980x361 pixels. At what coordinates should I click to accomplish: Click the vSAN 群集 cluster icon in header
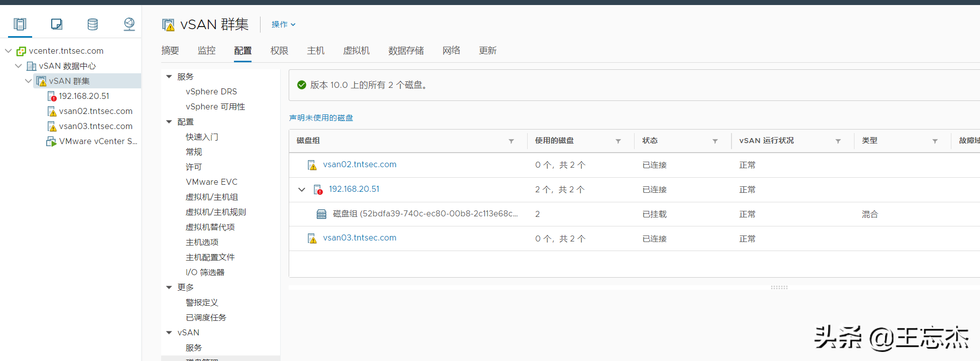coord(168,25)
